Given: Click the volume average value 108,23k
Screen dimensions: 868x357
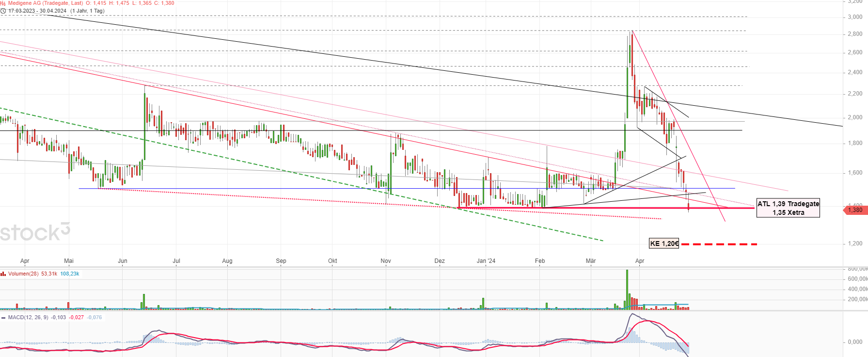Looking at the screenshot, I should click(70, 274).
